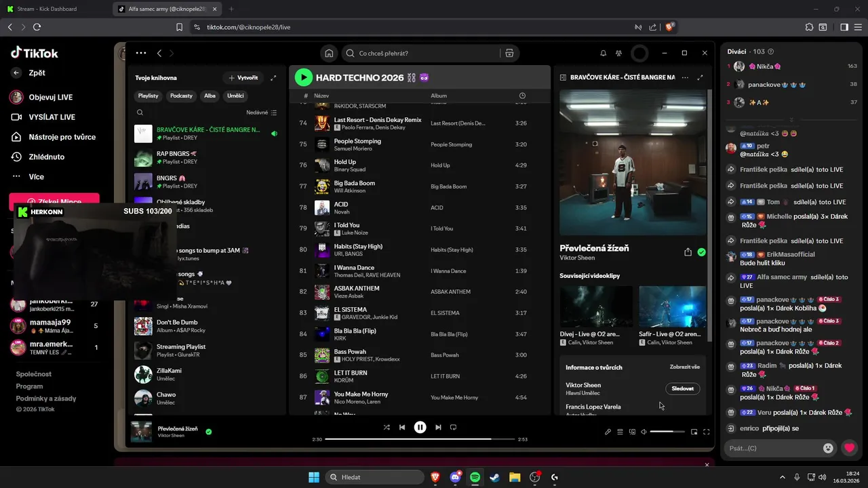
Task: Pause the current song
Action: pos(420,427)
